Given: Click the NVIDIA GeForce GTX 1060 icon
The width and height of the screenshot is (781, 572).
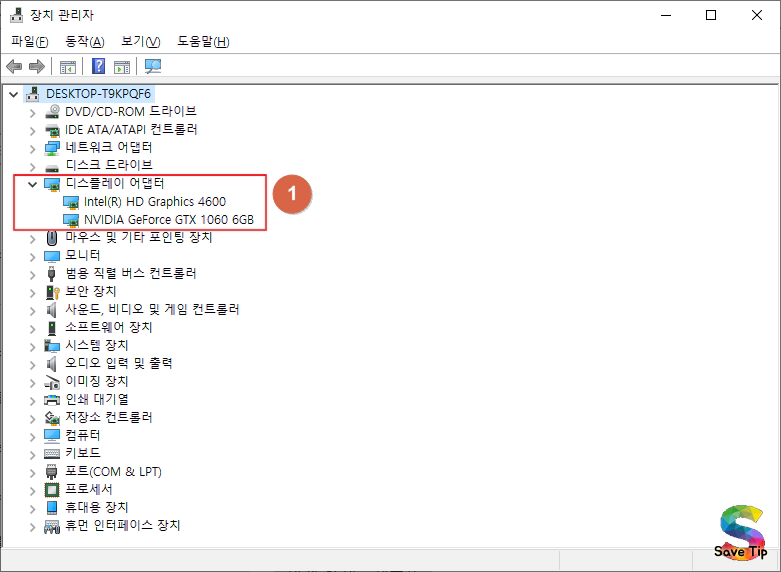Looking at the screenshot, I should (71, 220).
